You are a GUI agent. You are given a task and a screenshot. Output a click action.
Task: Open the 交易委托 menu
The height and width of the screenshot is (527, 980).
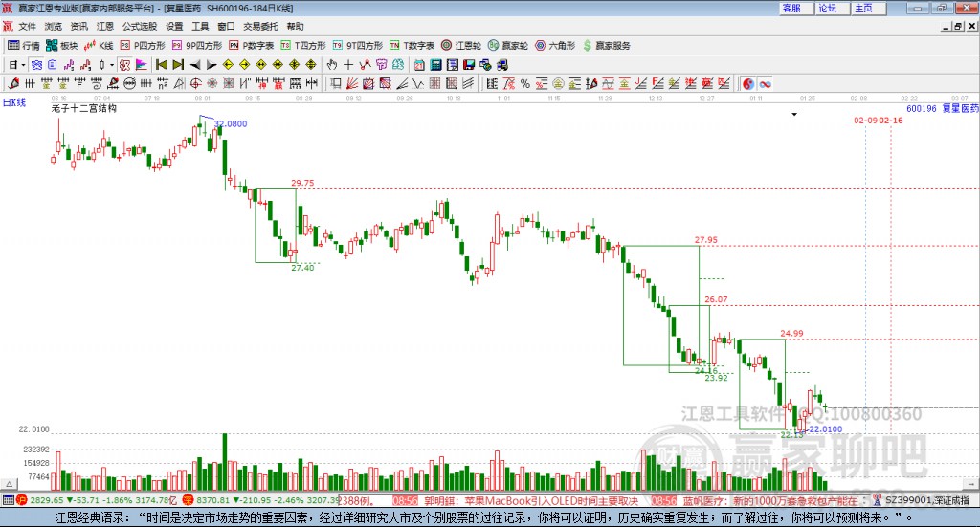coord(260,26)
